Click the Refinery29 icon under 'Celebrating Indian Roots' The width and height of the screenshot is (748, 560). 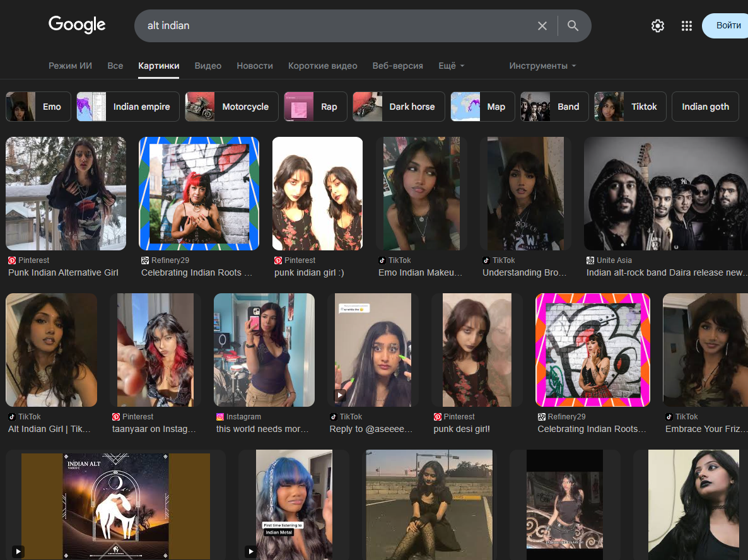(x=144, y=260)
